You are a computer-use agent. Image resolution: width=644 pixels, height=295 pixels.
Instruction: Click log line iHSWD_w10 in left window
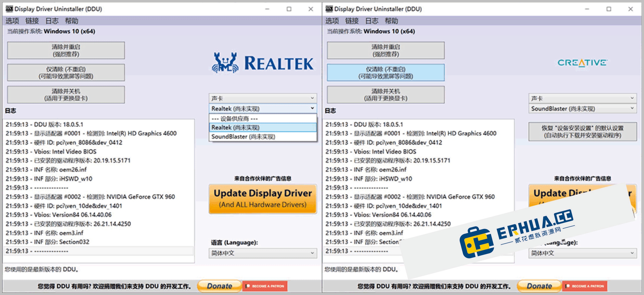pyautogui.click(x=49, y=179)
